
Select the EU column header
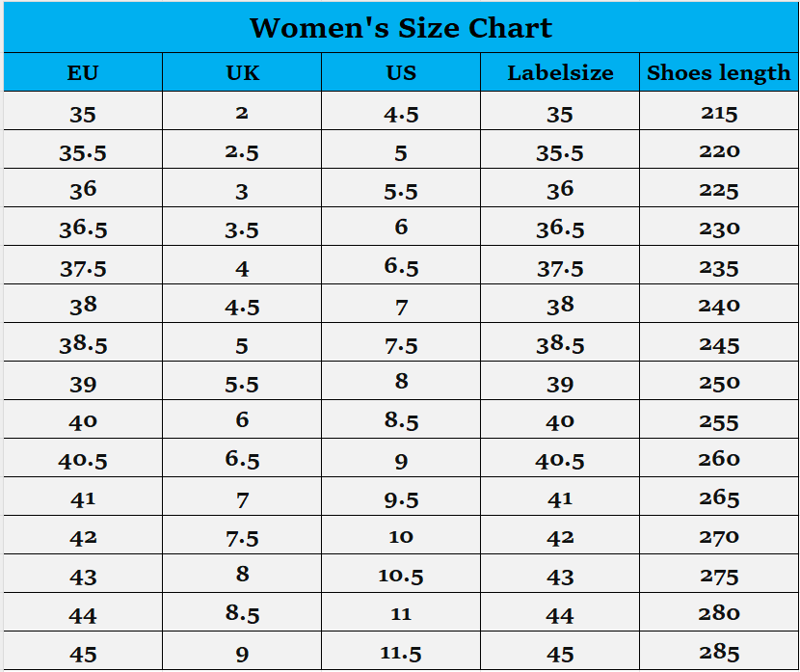(83, 72)
